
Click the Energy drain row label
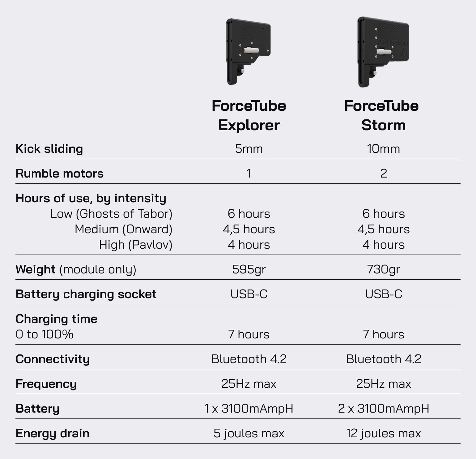(53, 433)
